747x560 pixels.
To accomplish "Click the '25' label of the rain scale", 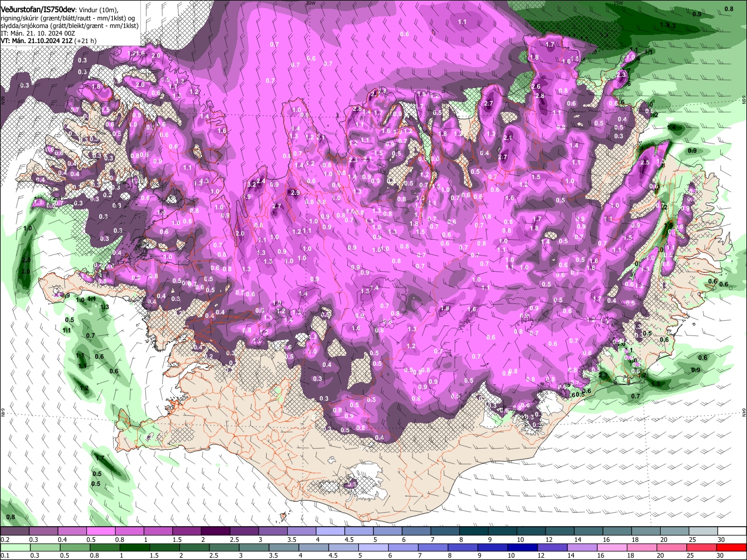I will coord(690,555).
